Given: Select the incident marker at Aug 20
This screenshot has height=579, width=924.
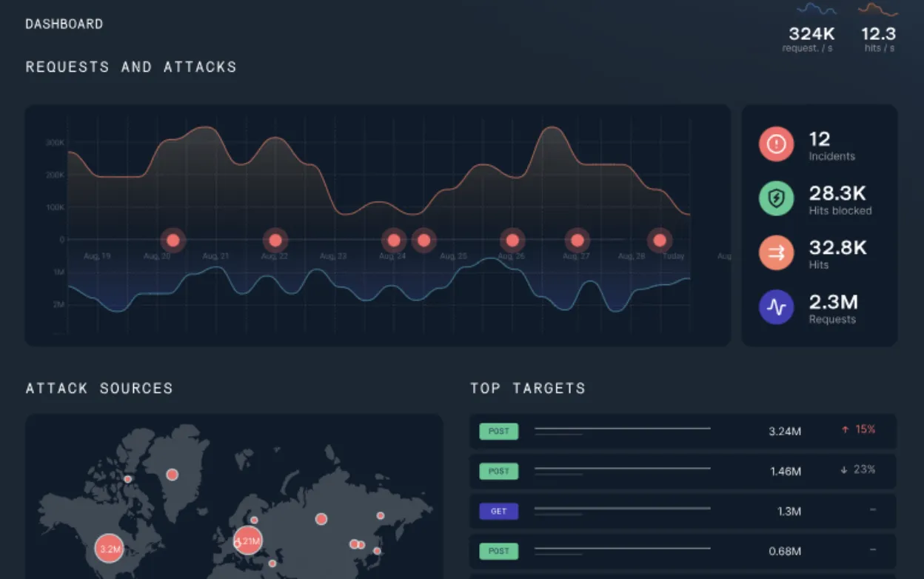Looking at the screenshot, I should pos(173,240).
